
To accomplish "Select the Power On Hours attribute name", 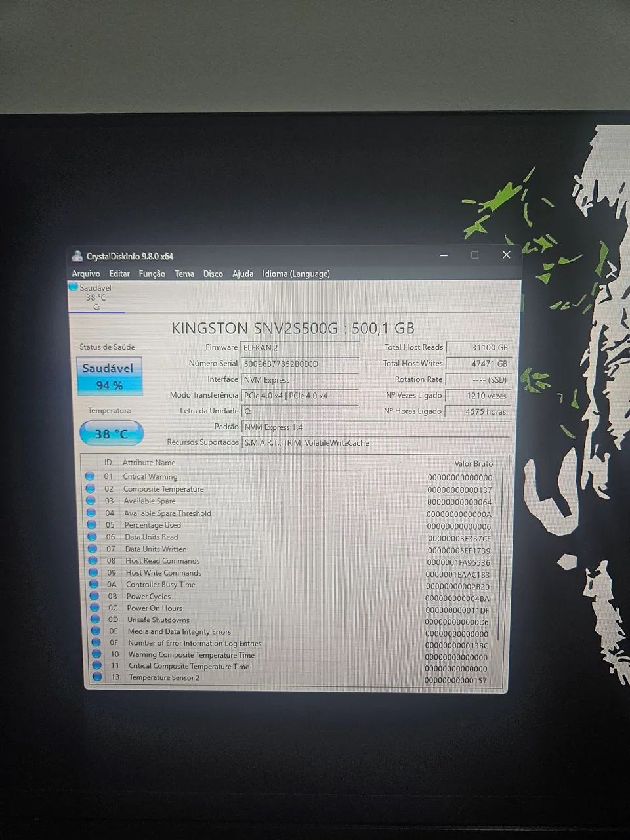I will 155,608.
